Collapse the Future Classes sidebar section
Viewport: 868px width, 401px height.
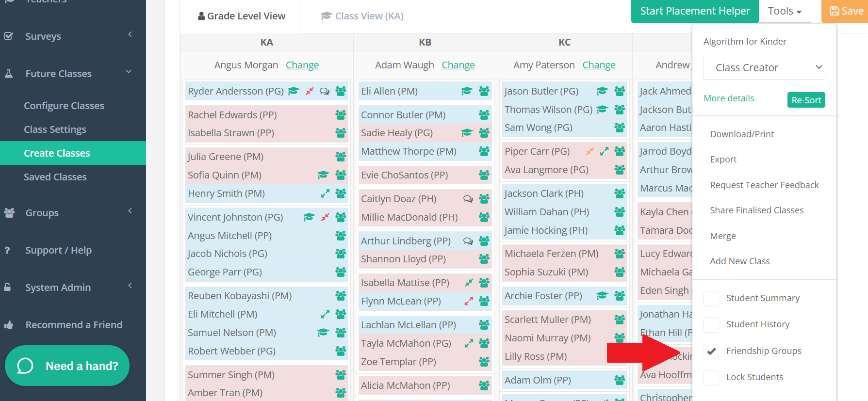point(73,74)
